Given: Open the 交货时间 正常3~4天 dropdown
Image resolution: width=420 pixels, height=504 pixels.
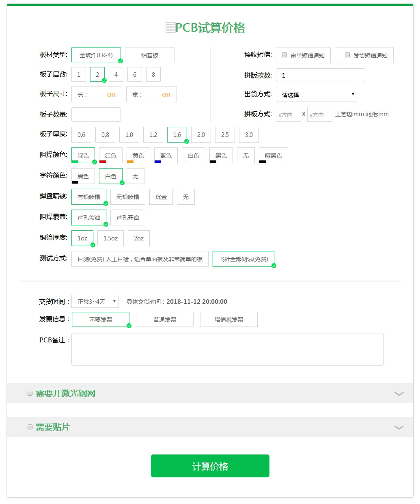Looking at the screenshot, I should (95, 301).
